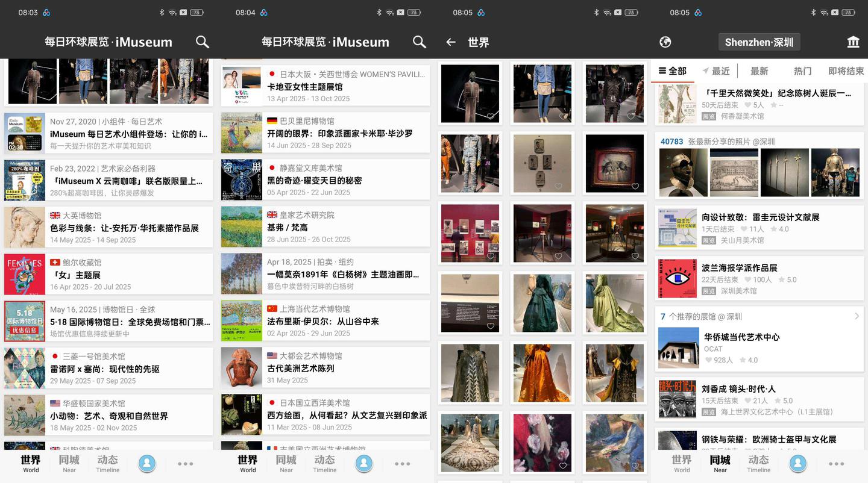This screenshot has height=483, width=868.
Task: Open 基弗 / 梵高 exhibition entry
Action: (x=325, y=227)
